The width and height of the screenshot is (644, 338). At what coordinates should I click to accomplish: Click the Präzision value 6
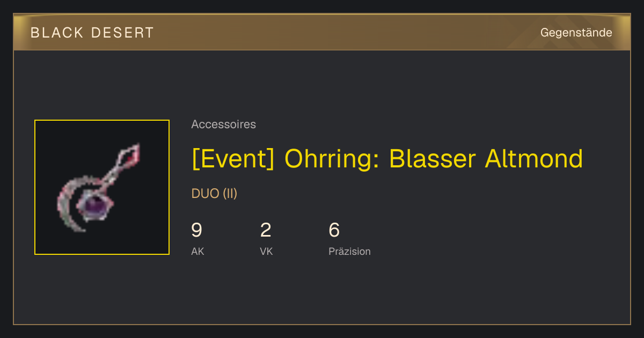coord(334,230)
